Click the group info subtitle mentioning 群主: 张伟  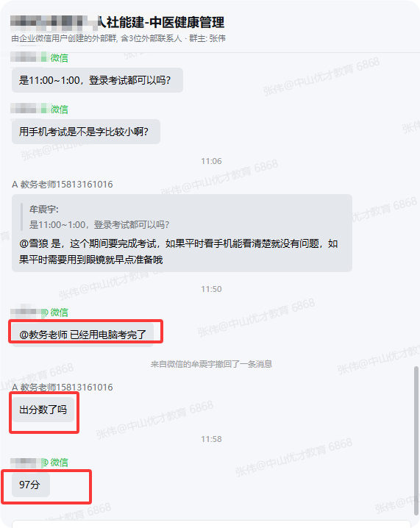pos(118,38)
